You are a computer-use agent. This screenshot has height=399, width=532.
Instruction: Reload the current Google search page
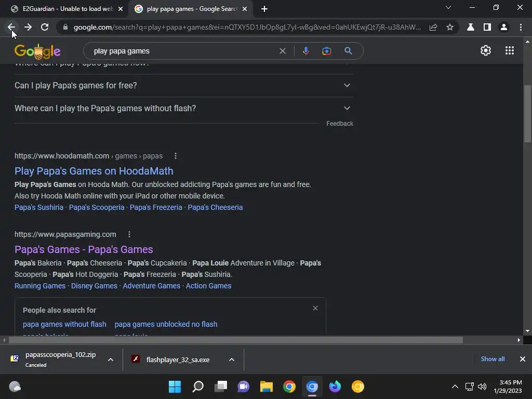(45, 27)
